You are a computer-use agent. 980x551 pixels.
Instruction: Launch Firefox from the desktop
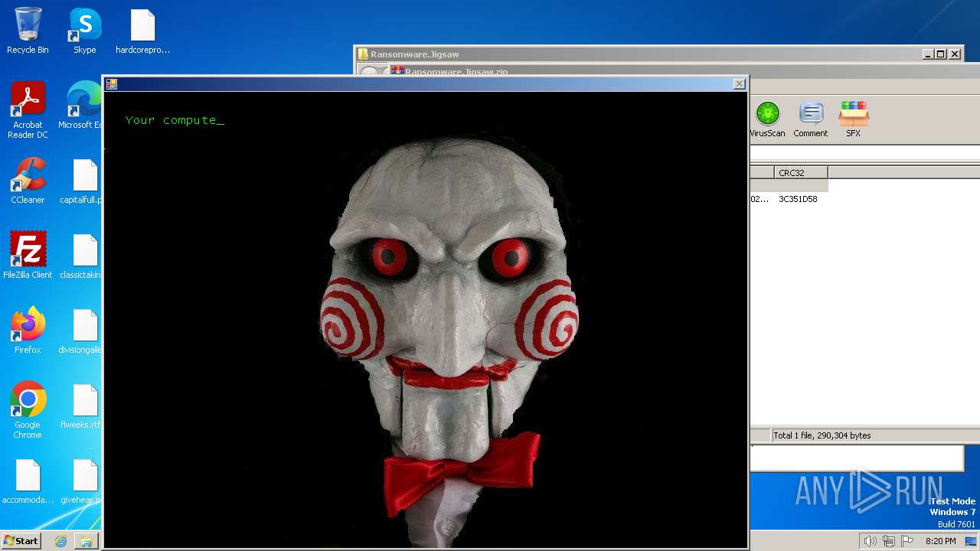(x=28, y=330)
